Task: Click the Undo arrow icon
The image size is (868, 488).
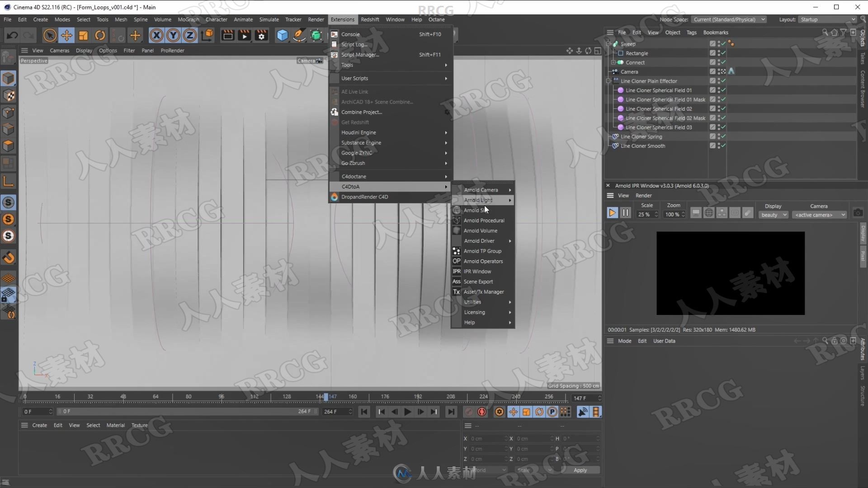Action: (x=12, y=35)
